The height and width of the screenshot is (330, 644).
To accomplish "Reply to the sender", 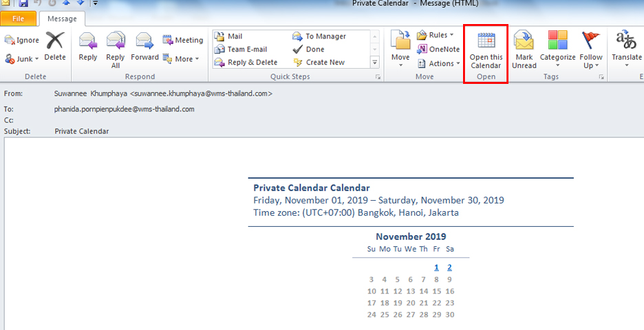I will click(x=88, y=46).
